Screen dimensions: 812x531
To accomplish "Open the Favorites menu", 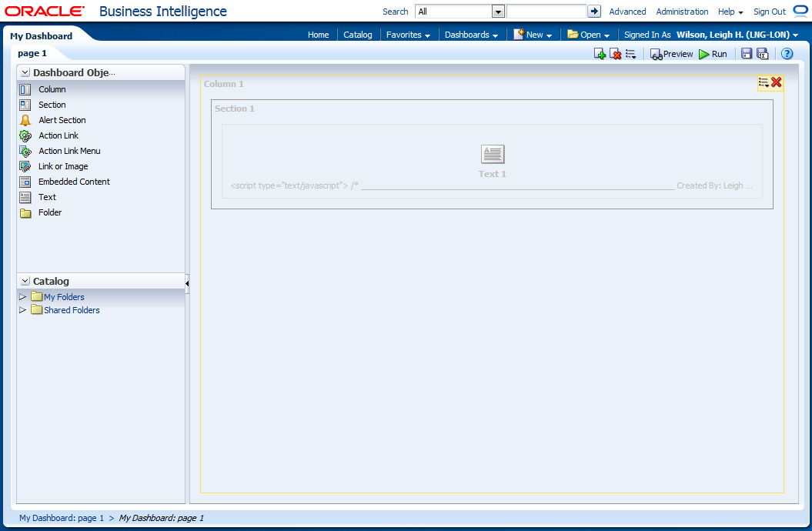I will pyautogui.click(x=408, y=35).
